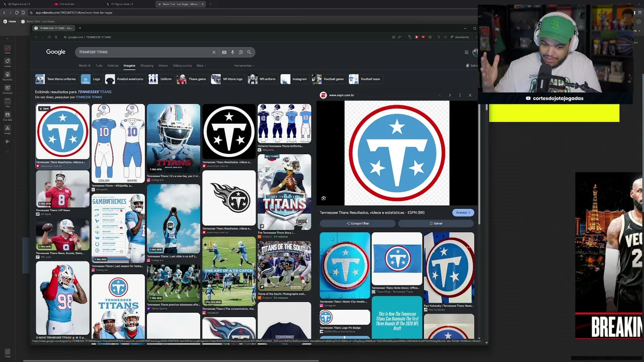Share the image with Compartilhar button
Viewport: 644px width, 362px height.
click(x=358, y=223)
